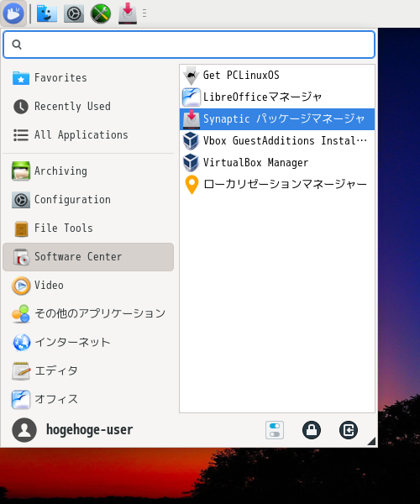The width and height of the screenshot is (420, 504).
Task: Switch to the Recently Used category
Action: 88,107
